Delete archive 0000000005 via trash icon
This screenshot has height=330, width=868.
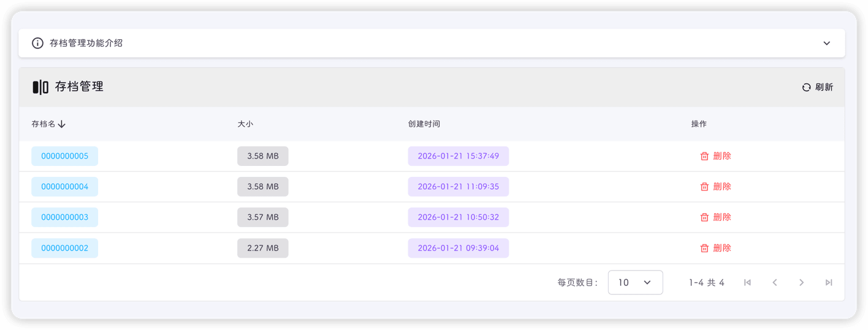click(x=704, y=156)
